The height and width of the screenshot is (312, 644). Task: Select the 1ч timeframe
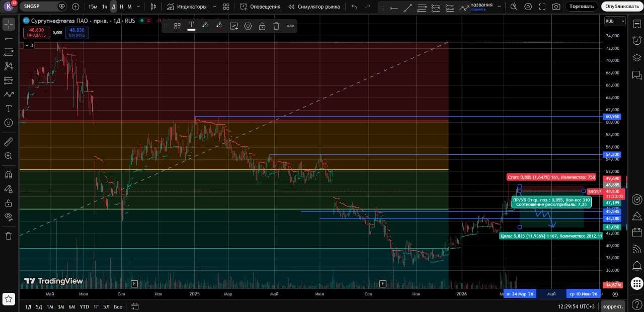(104, 7)
